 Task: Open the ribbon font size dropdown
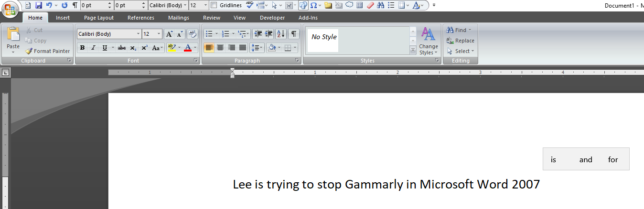pos(159,34)
